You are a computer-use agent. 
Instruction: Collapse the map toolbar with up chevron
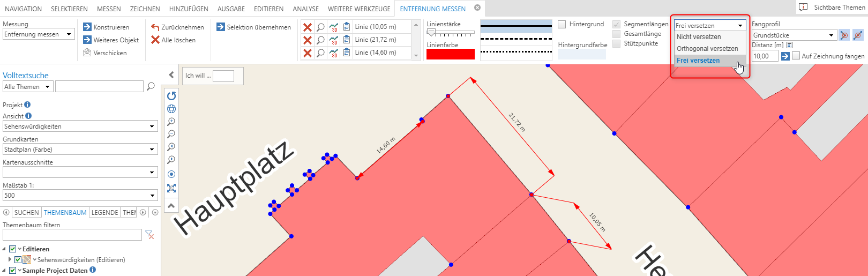pyautogui.click(x=171, y=206)
